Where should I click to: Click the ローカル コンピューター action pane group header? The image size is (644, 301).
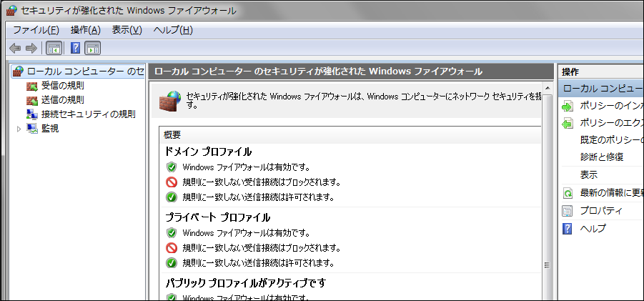(x=601, y=88)
